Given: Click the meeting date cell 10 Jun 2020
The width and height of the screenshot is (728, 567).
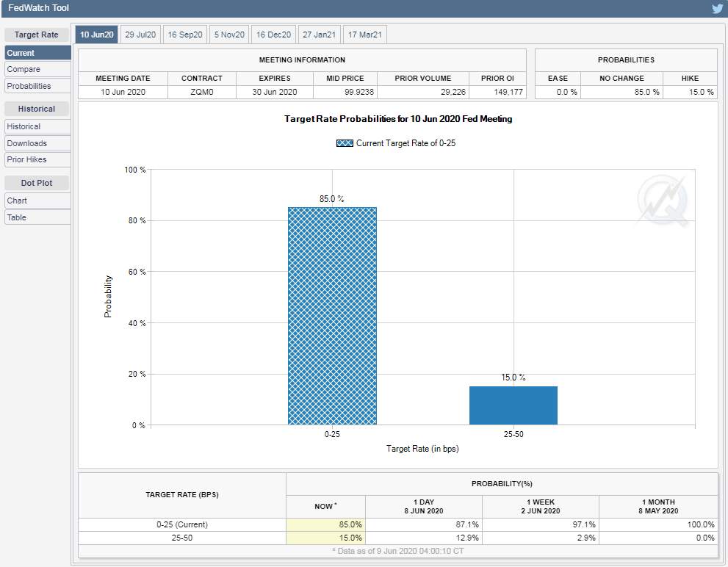Looking at the screenshot, I should [x=123, y=92].
